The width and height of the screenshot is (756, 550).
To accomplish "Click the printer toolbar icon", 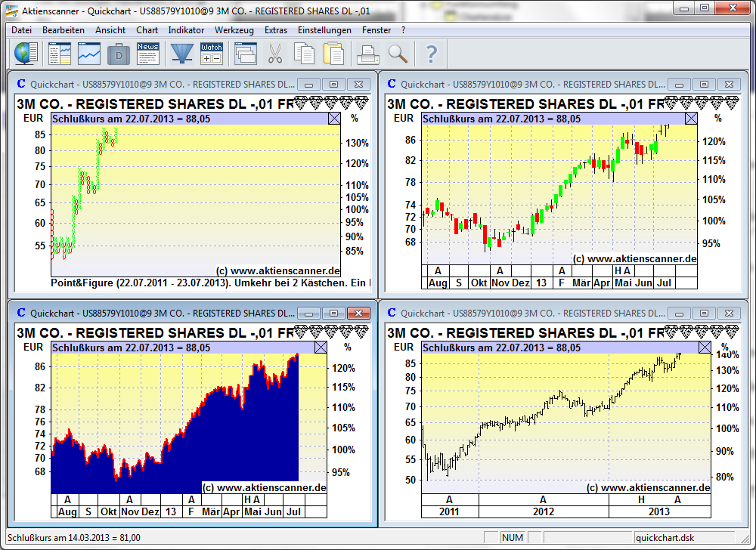I will point(368,54).
